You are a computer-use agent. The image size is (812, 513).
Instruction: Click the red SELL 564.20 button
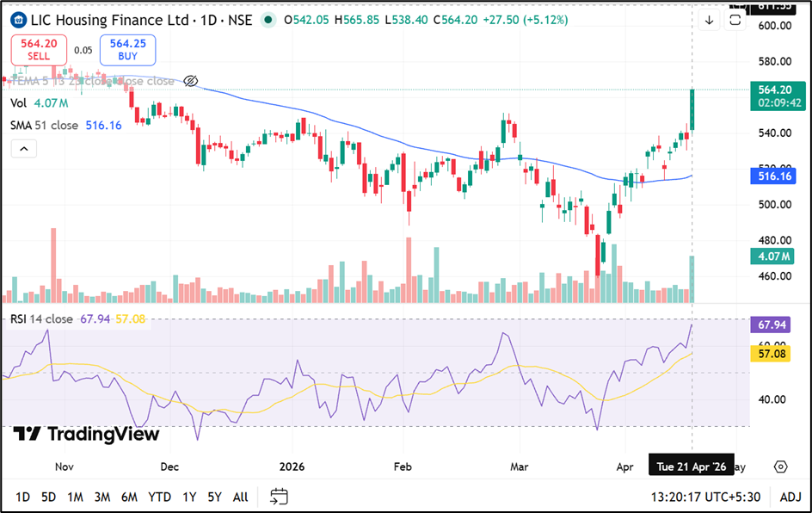click(39, 50)
